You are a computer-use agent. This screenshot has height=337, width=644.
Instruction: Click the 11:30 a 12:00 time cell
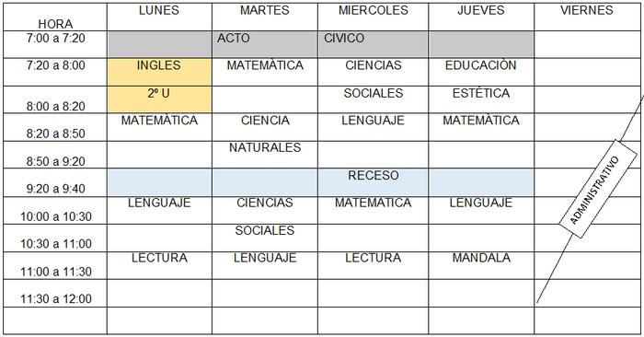coord(55,294)
